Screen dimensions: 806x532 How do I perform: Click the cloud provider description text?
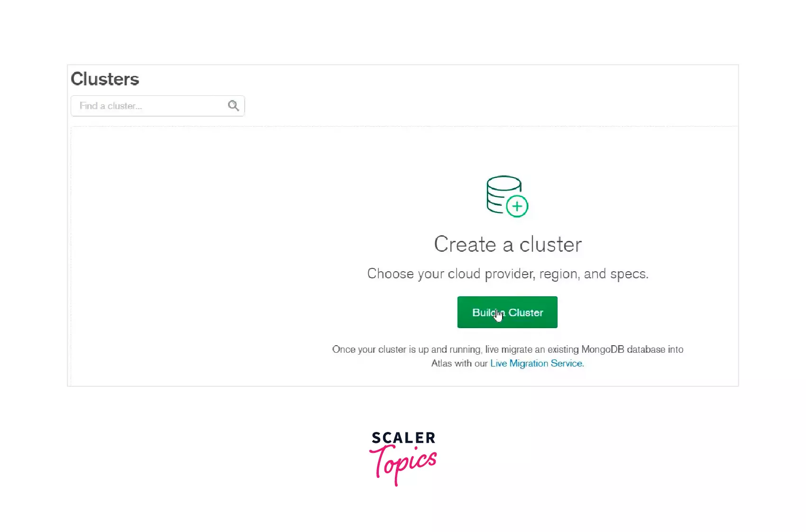click(508, 274)
